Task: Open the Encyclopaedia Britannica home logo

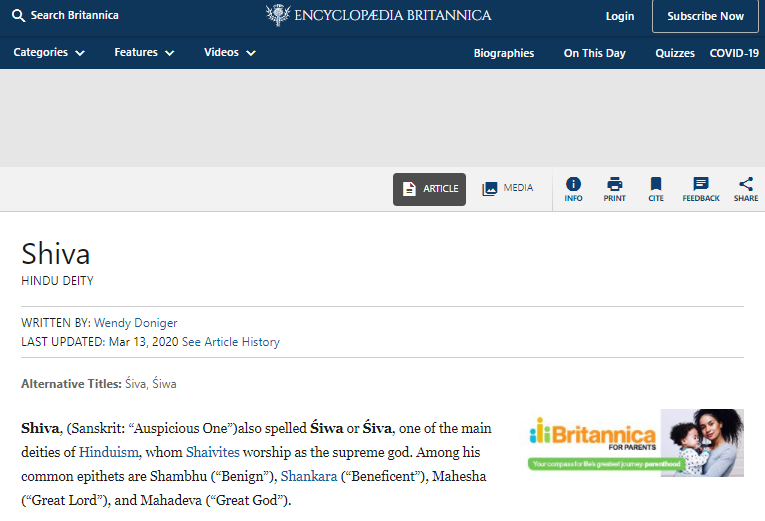Action: point(379,15)
